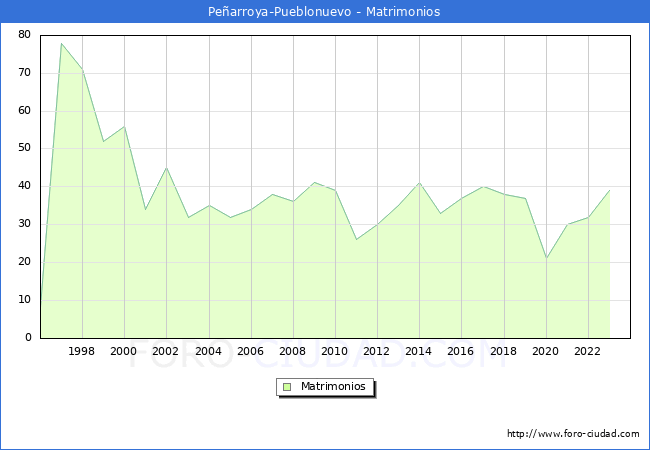Click the chart title Peñarroya-Pueblonuevo - Matrimonios
Image resolution: width=650 pixels, height=450 pixels.
pyautogui.click(x=324, y=12)
